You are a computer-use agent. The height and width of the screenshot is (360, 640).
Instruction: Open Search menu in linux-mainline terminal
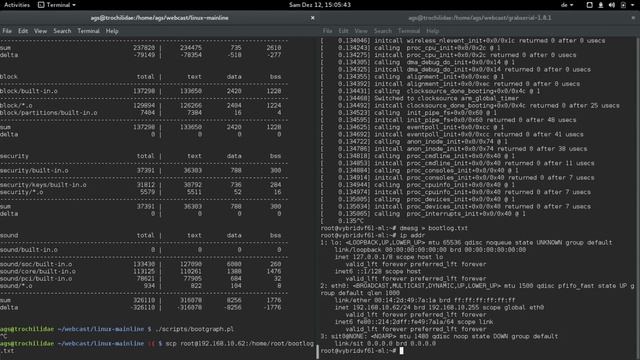[x=62, y=31]
